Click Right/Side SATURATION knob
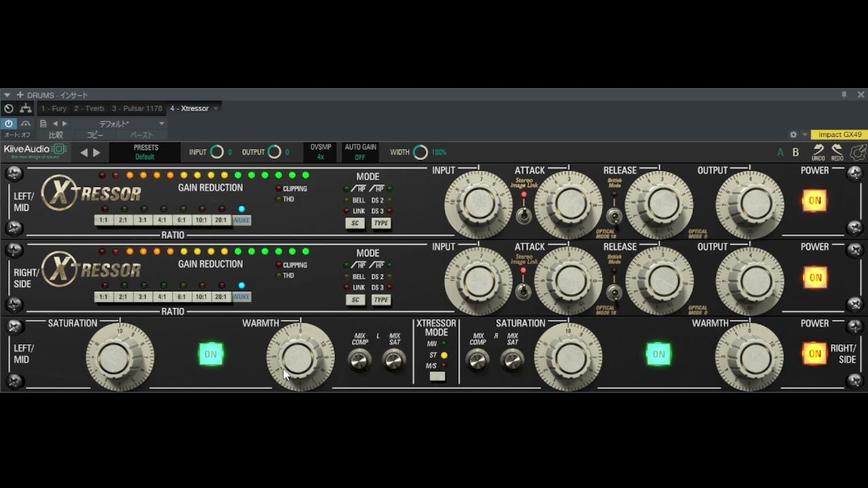 569,357
